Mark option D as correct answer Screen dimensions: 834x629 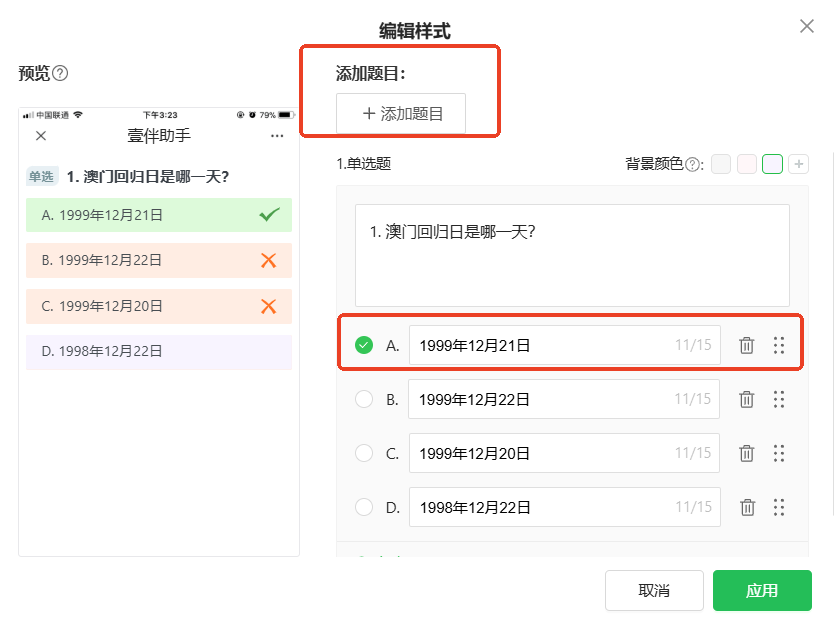[x=364, y=507]
